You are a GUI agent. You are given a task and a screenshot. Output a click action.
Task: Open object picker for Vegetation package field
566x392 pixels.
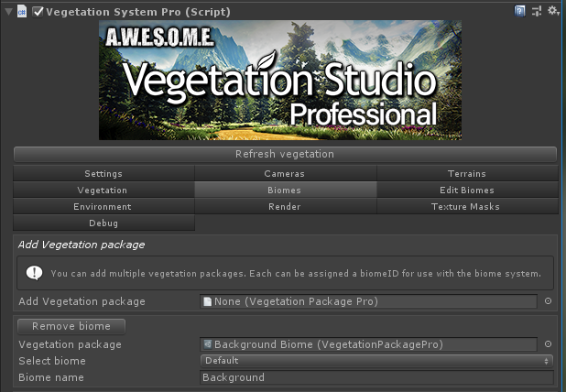(548, 344)
